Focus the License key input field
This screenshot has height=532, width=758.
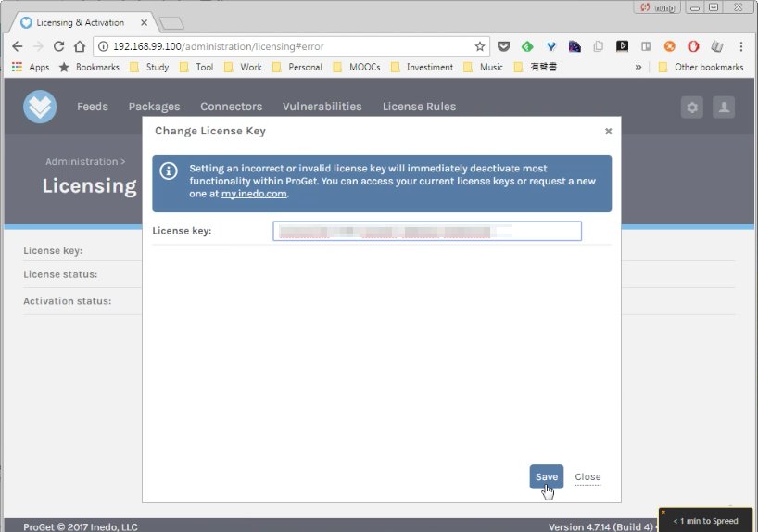point(427,231)
